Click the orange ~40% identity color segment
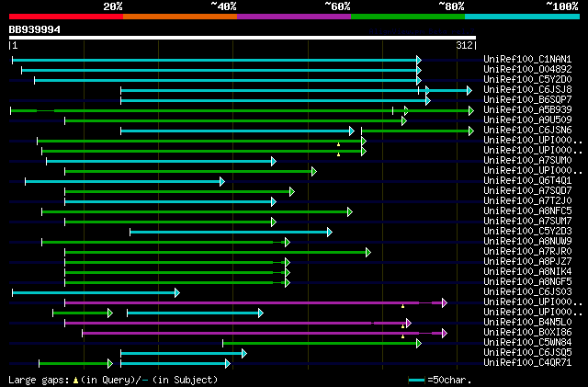588x387 pixels. 180,17
